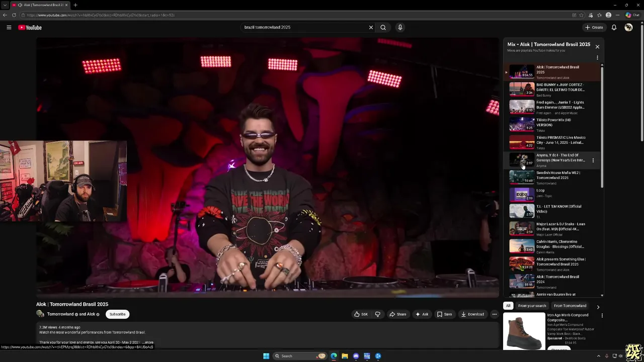Select the All filter chip

tap(508, 306)
